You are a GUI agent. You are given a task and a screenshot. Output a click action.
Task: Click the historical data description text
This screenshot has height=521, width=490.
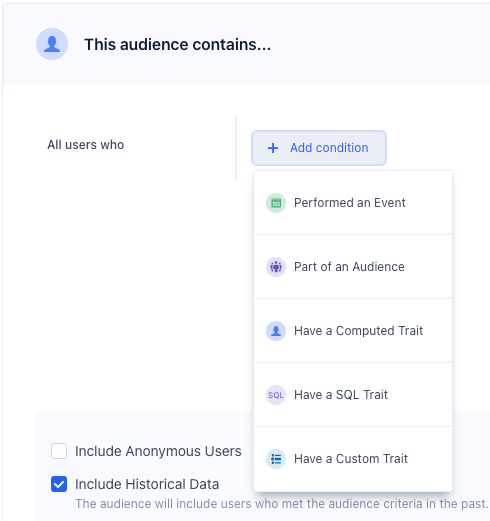pyautogui.click(x=282, y=504)
